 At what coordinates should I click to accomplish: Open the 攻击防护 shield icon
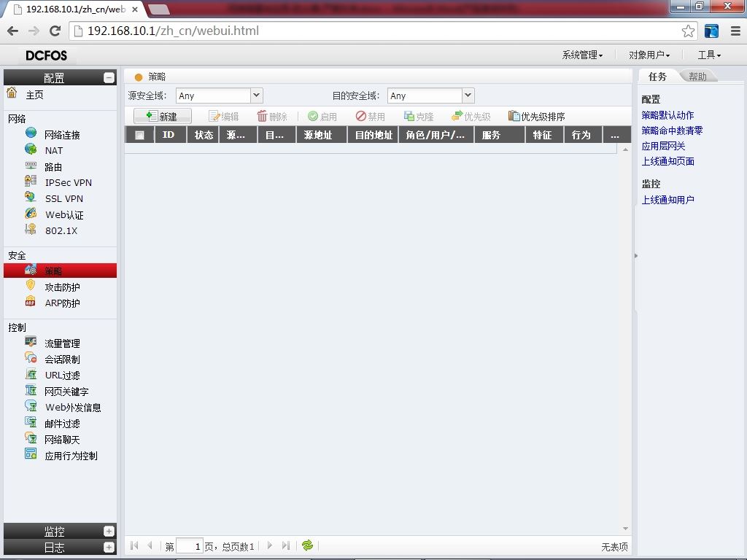coord(31,286)
